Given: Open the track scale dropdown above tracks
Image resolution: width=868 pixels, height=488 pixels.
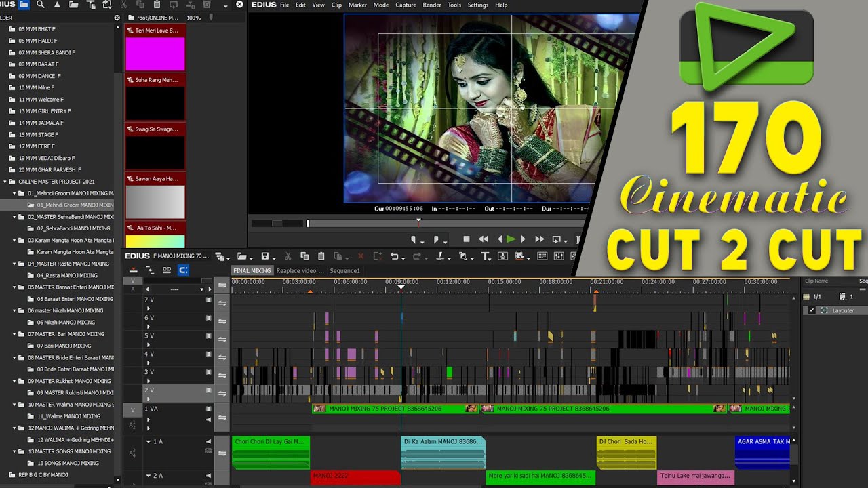Looking at the screenshot, I should pyautogui.click(x=201, y=289).
